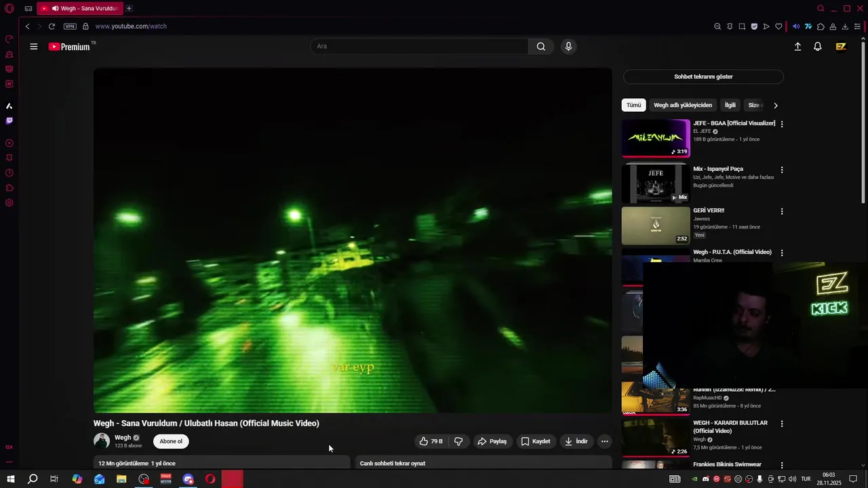The height and width of the screenshot is (488, 868).
Task: Open options menu for GERİ VERR!! video
Action: pos(782,211)
